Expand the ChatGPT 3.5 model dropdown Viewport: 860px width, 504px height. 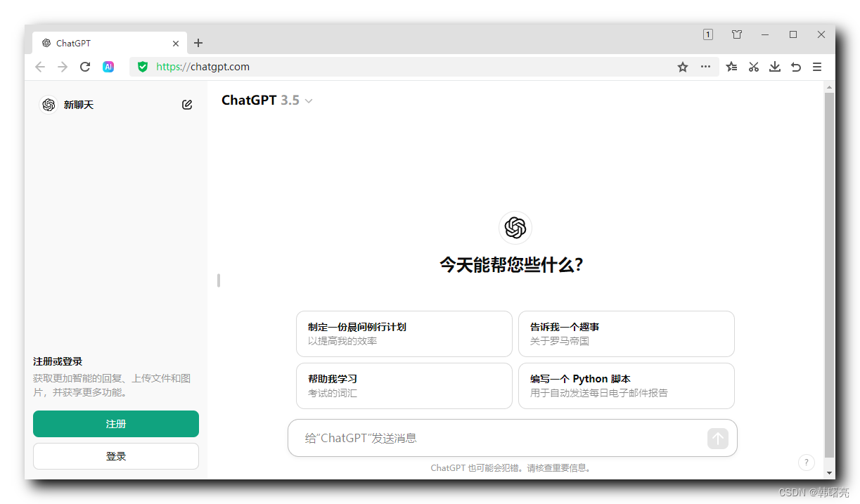(267, 101)
